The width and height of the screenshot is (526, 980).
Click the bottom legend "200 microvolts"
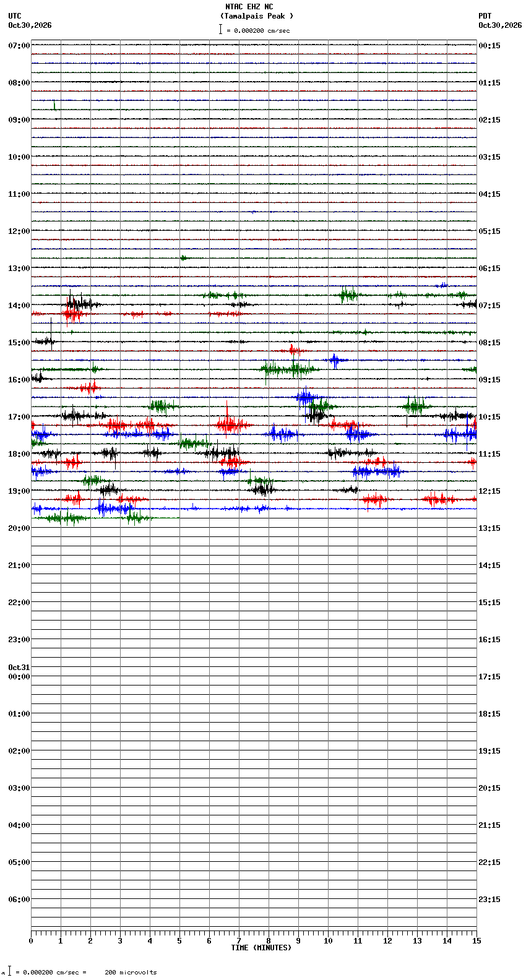click(x=131, y=973)
